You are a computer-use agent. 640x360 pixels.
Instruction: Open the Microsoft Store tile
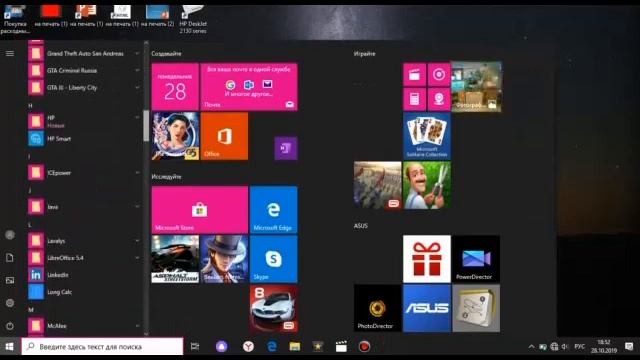[x=200, y=210]
